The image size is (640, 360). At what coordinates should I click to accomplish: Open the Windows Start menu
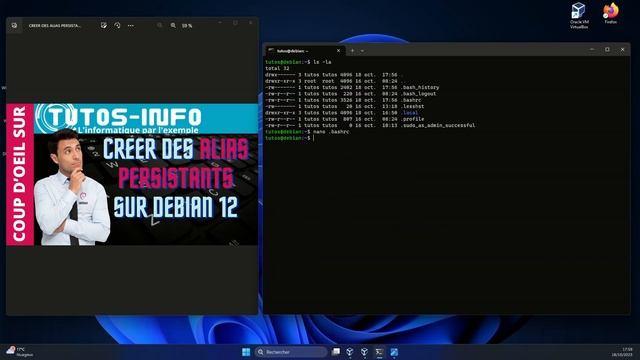pyautogui.click(x=246, y=352)
